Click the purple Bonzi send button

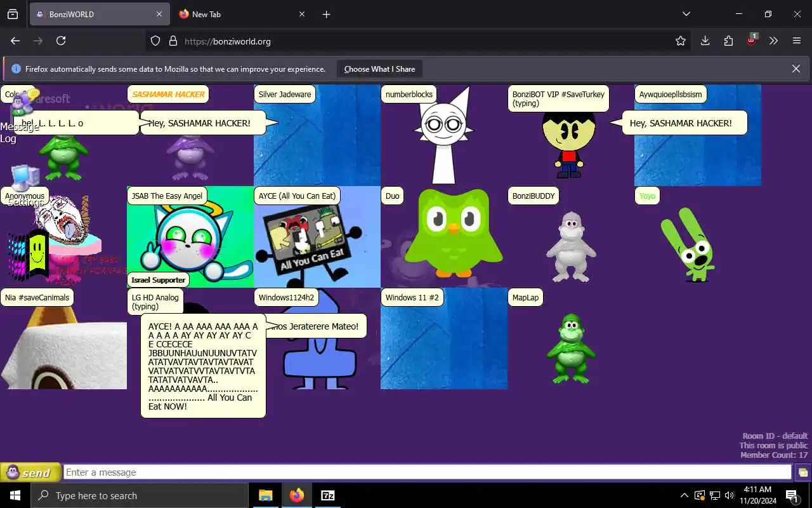click(30, 472)
